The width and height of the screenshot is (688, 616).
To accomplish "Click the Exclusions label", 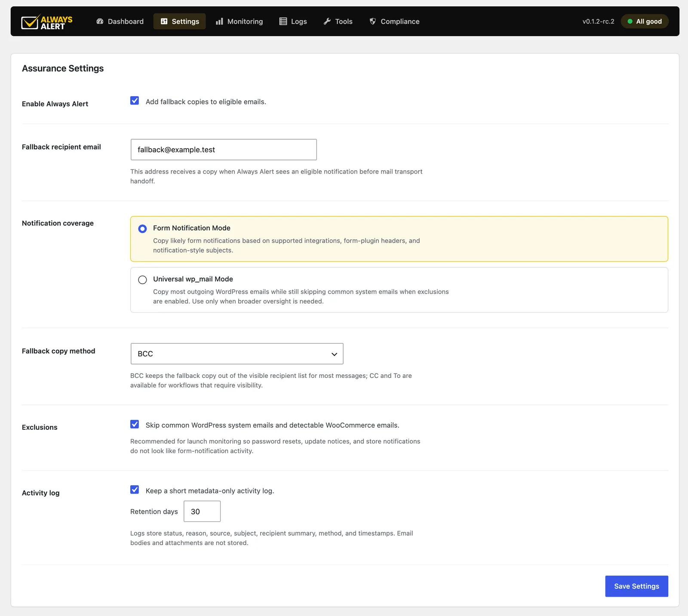I will tap(40, 427).
